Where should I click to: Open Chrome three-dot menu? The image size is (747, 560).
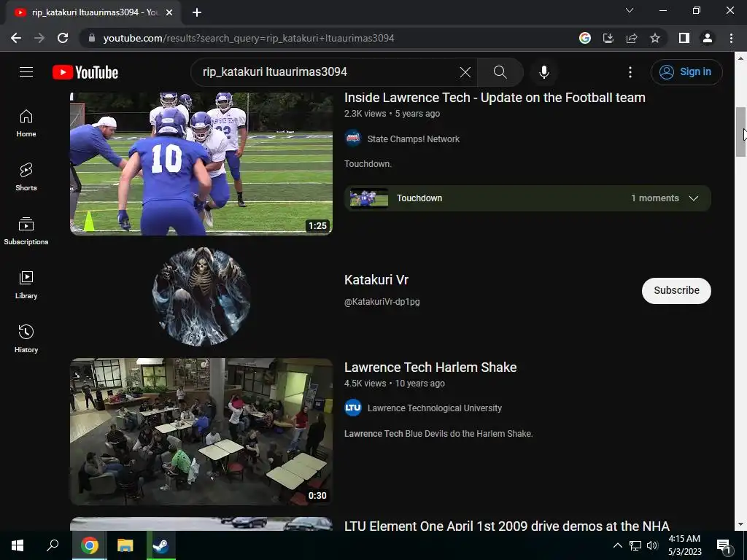[731, 38]
